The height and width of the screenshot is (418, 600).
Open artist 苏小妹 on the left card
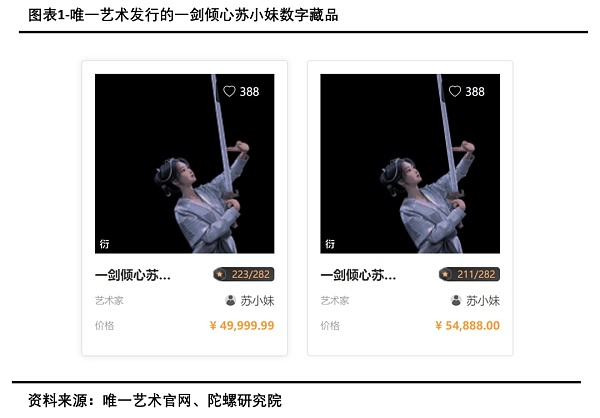257,301
